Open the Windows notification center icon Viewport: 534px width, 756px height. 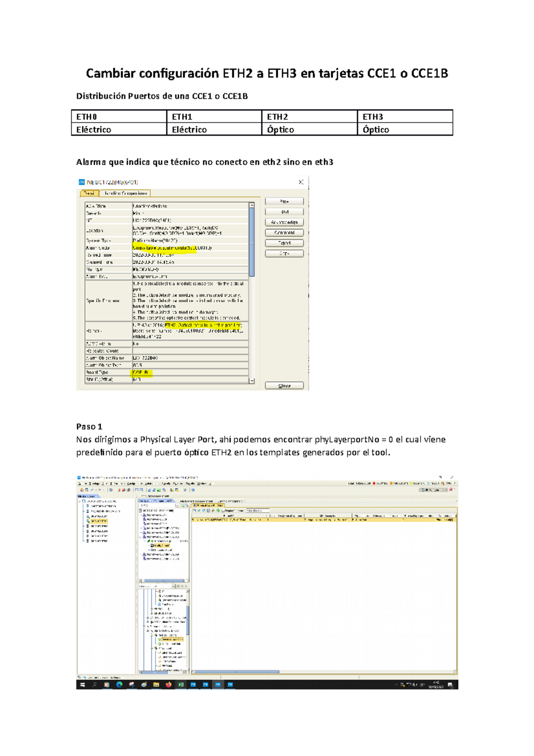point(450,685)
